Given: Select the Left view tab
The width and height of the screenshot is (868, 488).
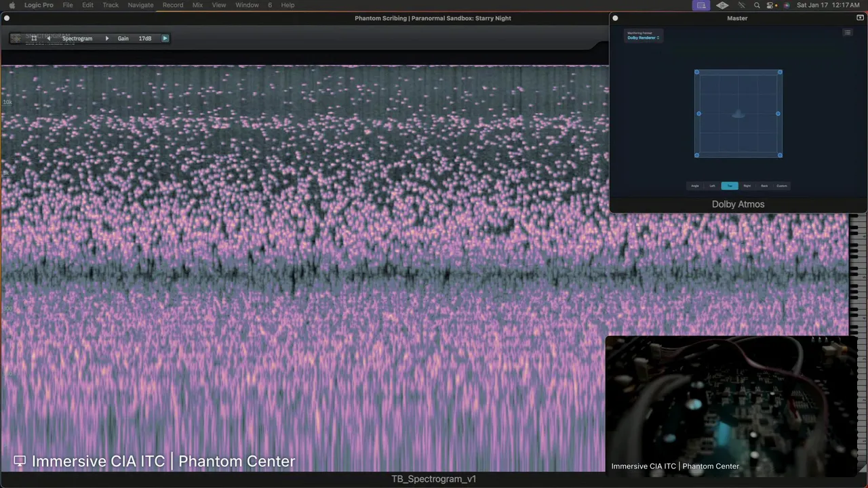Looking at the screenshot, I should point(712,186).
